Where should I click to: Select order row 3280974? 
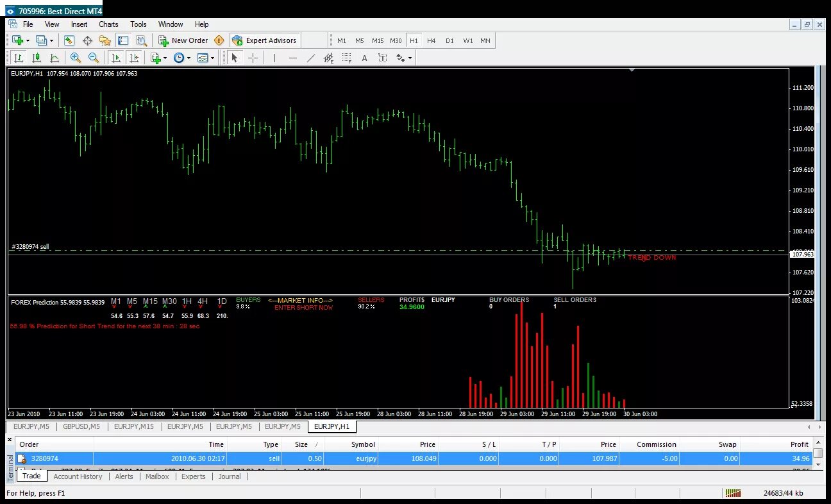coord(414,459)
